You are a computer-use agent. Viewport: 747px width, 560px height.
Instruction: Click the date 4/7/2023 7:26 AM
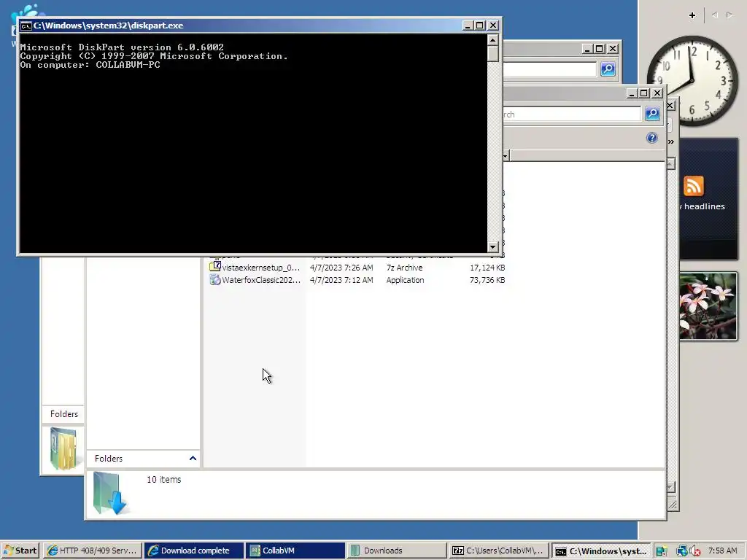click(x=341, y=268)
